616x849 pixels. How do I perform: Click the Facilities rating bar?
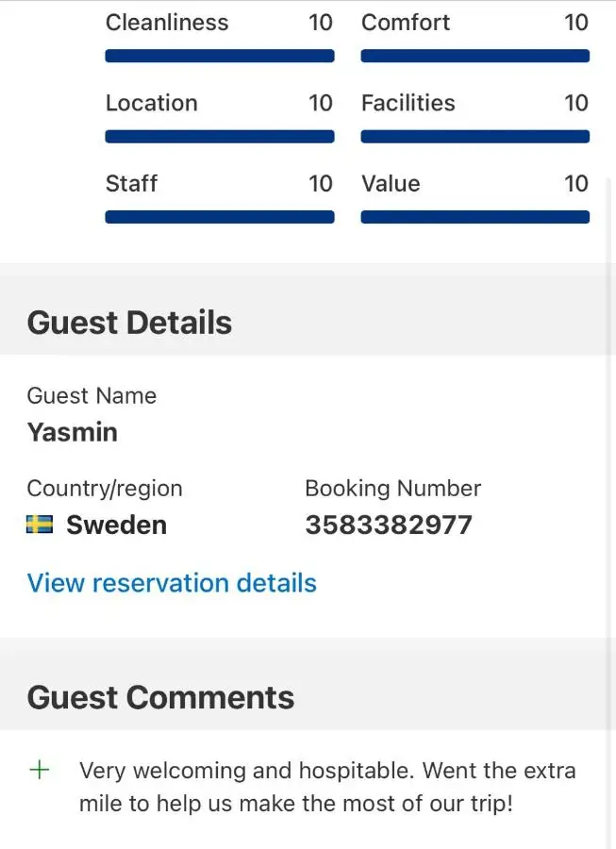click(x=474, y=137)
